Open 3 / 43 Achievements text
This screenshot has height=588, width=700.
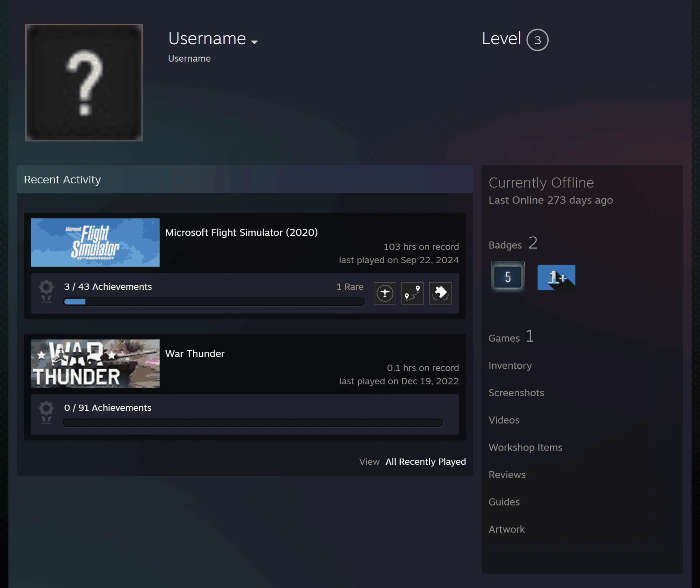108,287
